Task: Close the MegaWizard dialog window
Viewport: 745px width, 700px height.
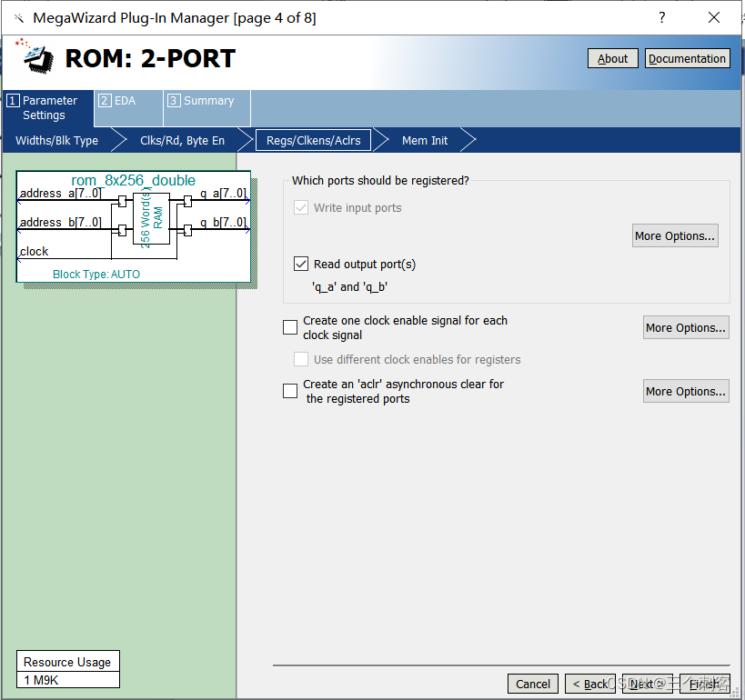Action: coord(714,17)
